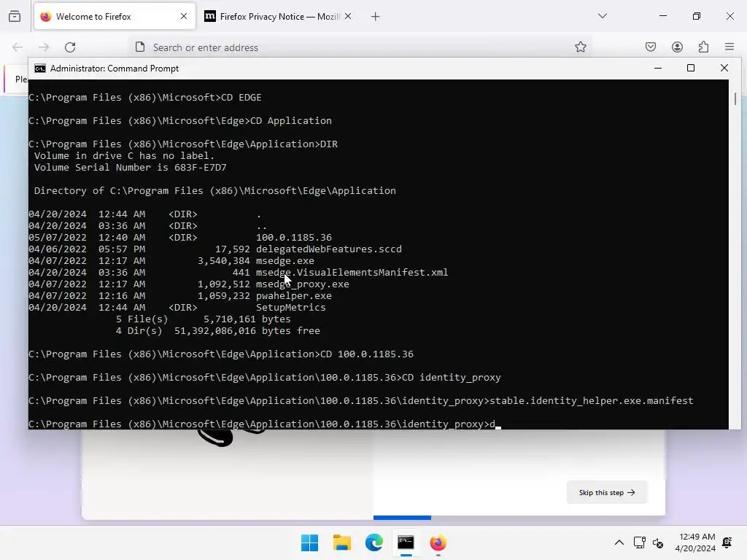Click stable.identity_helper.exe.manifest command text
The image size is (747, 560).
pos(591,401)
